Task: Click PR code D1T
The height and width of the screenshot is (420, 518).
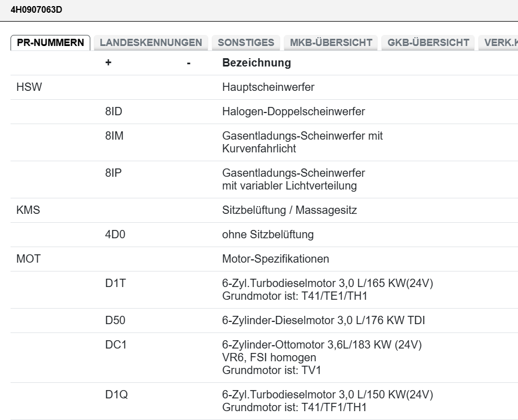Action: coord(115,283)
